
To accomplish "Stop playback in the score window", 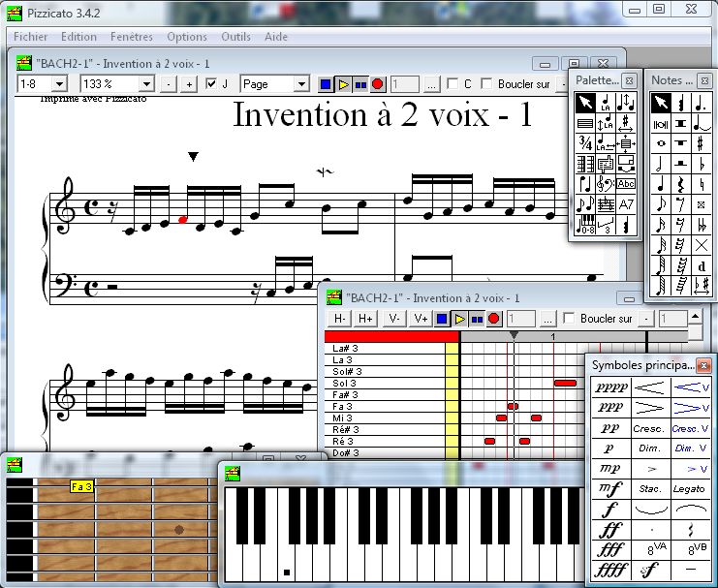I will coord(326,84).
